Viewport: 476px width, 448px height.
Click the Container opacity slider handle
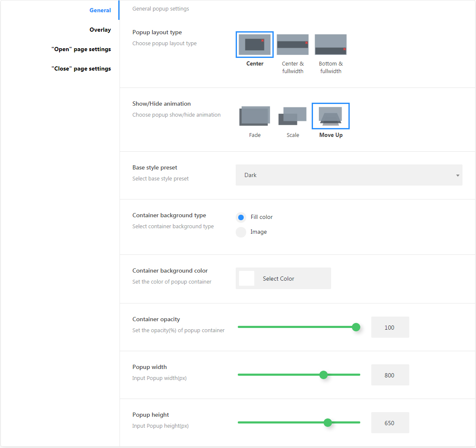click(356, 327)
